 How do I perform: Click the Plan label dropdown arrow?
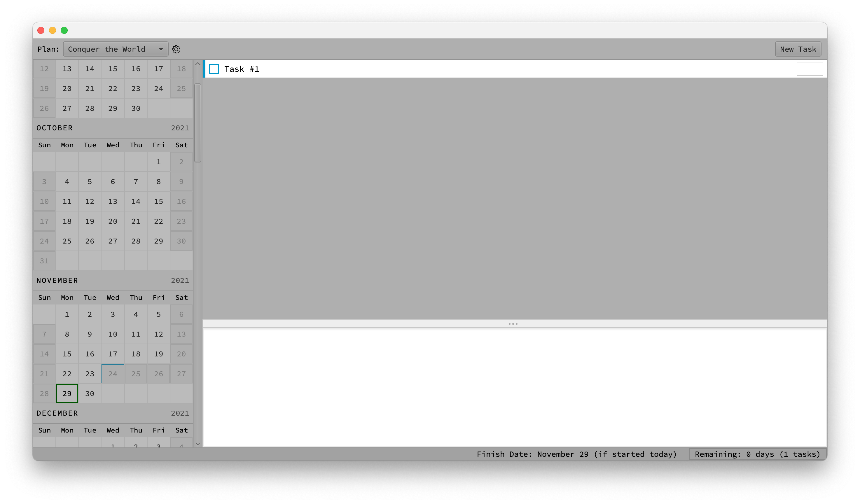(160, 49)
